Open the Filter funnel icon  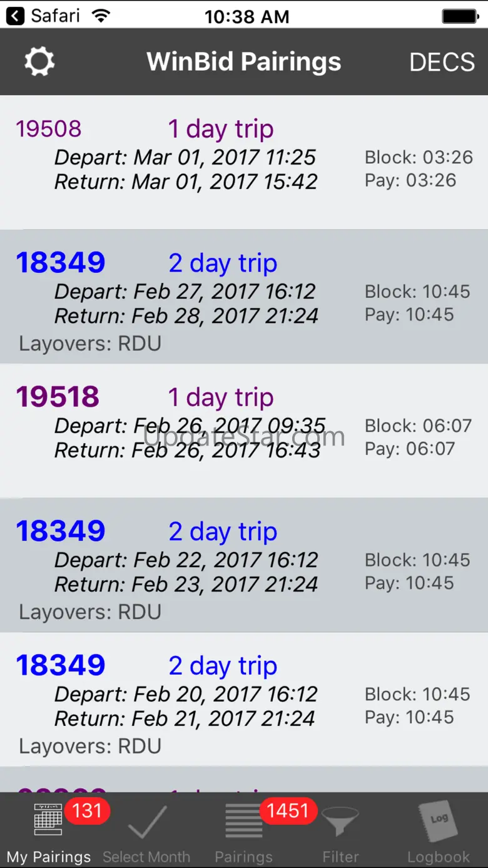click(x=340, y=822)
